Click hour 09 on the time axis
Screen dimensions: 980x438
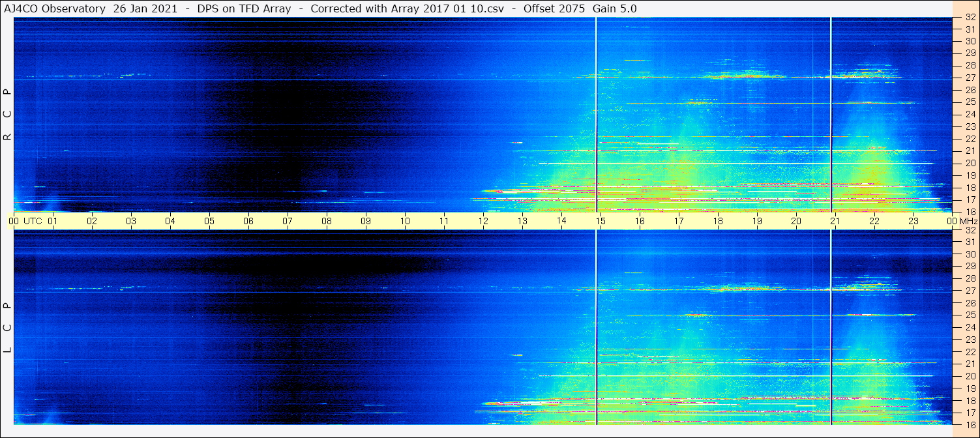[366, 221]
